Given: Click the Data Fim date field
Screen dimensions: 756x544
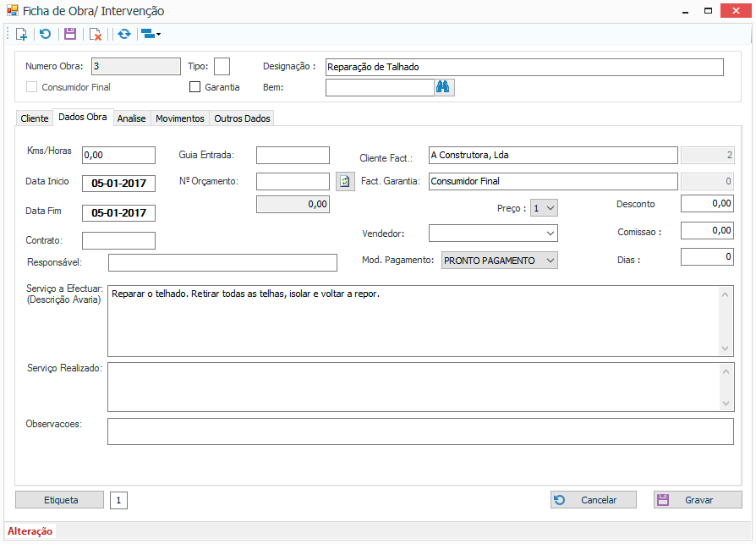Looking at the screenshot, I should click(118, 212).
